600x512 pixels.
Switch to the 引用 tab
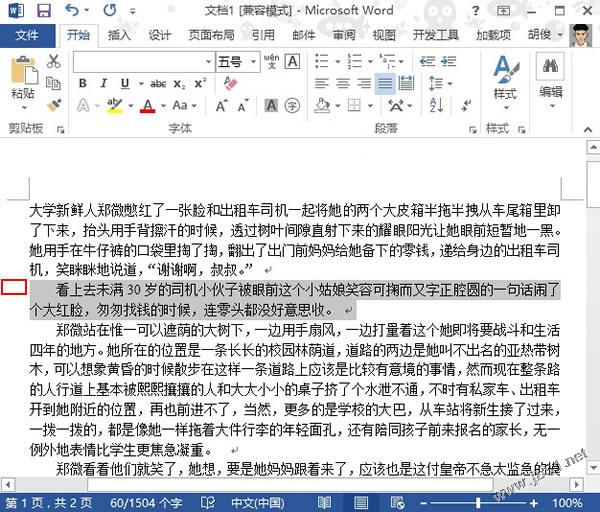(x=263, y=35)
